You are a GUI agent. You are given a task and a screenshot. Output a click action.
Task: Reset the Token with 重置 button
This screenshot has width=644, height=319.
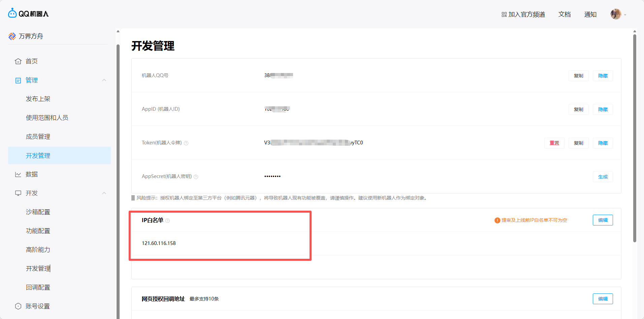[x=554, y=143]
